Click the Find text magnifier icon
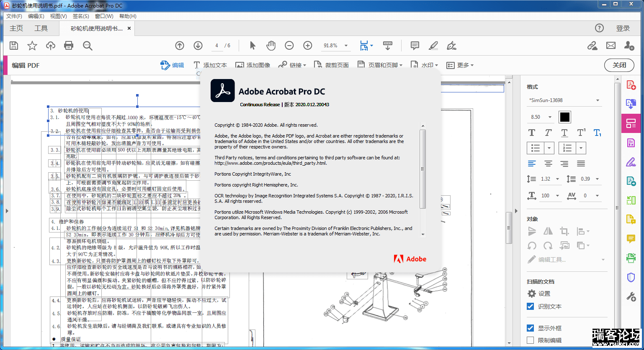This screenshot has width=644, height=350. click(x=87, y=46)
